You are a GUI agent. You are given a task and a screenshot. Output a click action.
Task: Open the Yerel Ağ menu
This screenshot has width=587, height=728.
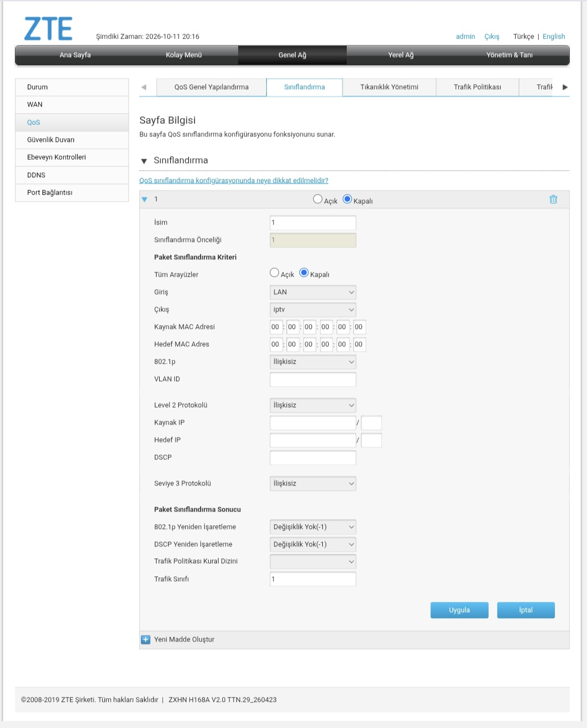(401, 55)
